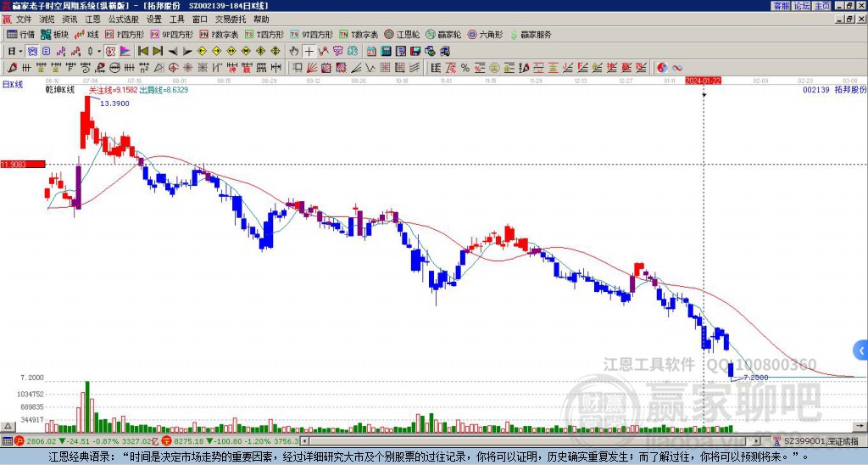This screenshot has width=868, height=465.
Task: Open the 文件 menu
Action: [x=24, y=20]
